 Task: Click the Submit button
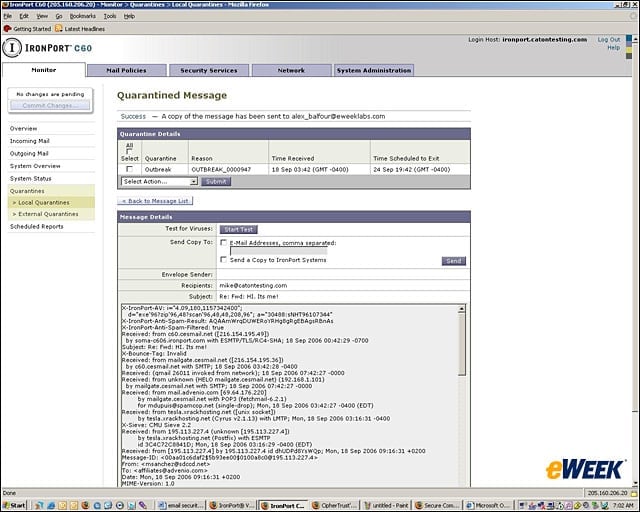[216, 182]
